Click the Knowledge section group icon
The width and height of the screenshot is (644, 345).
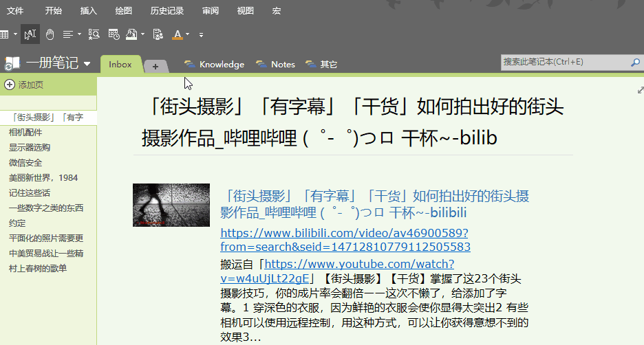click(x=190, y=64)
